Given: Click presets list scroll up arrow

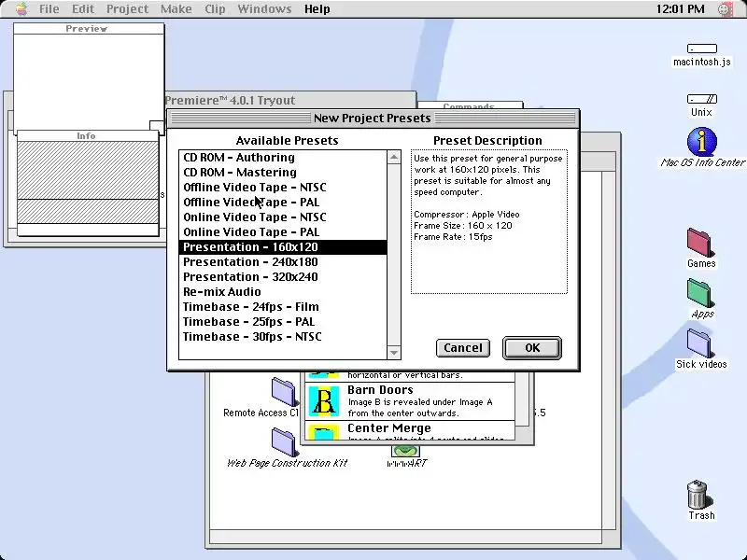Looking at the screenshot, I should [x=394, y=157].
